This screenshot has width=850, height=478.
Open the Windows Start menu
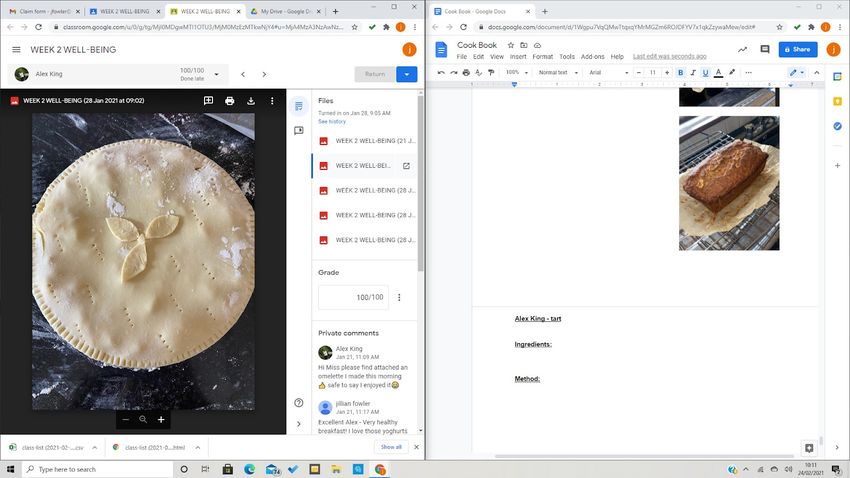click(x=10, y=469)
